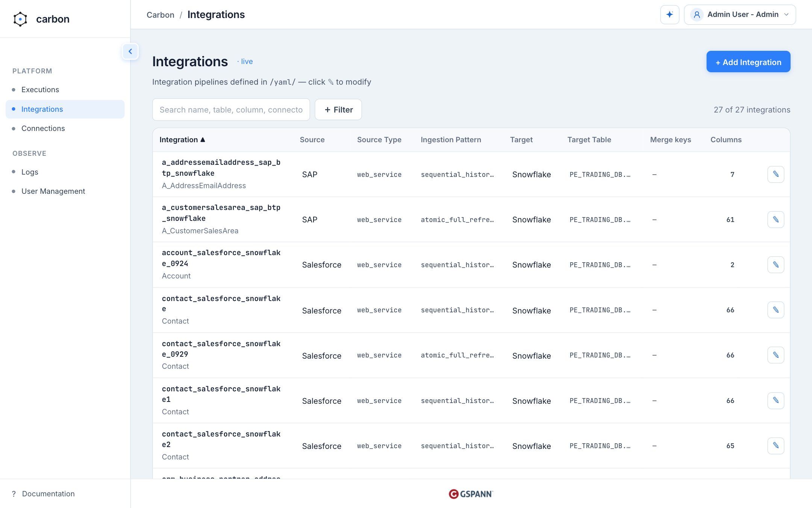This screenshot has width=812, height=508.
Task: Open the AI sparkle assistant button
Action: tap(670, 15)
